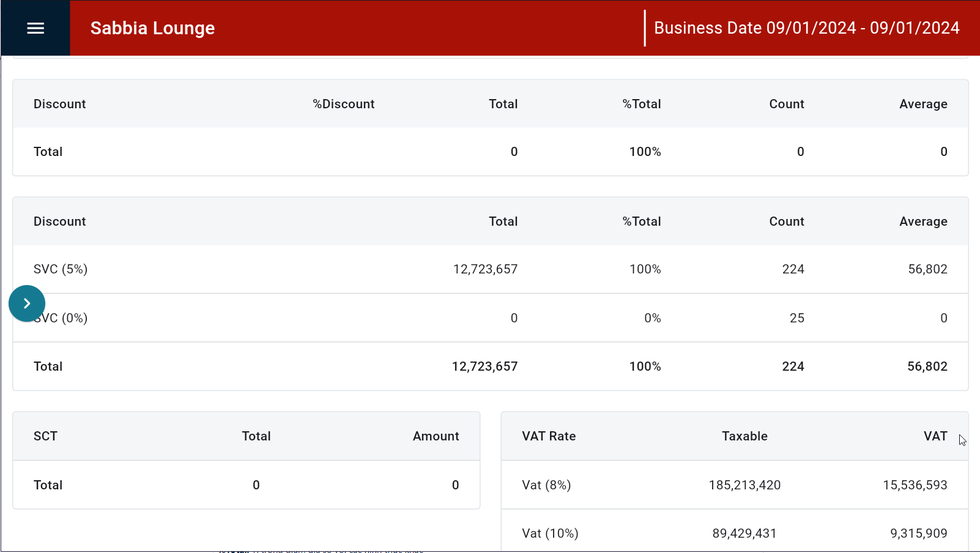Sort by the Taxable column header
The width and height of the screenshot is (980, 553).
(x=744, y=436)
